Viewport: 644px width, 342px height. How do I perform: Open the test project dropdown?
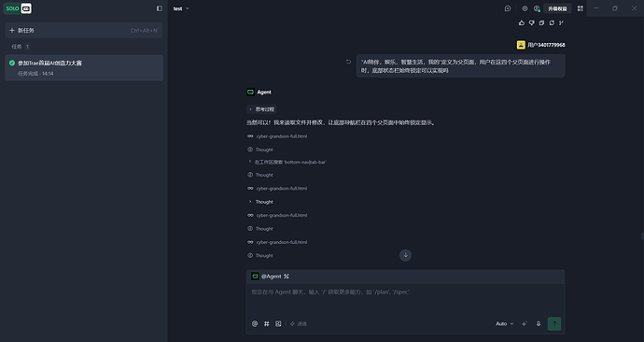[181, 8]
